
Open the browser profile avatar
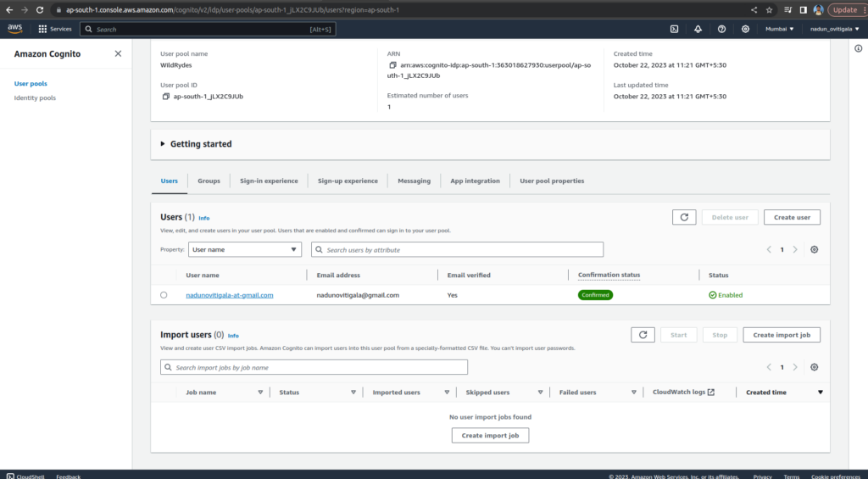[818, 10]
